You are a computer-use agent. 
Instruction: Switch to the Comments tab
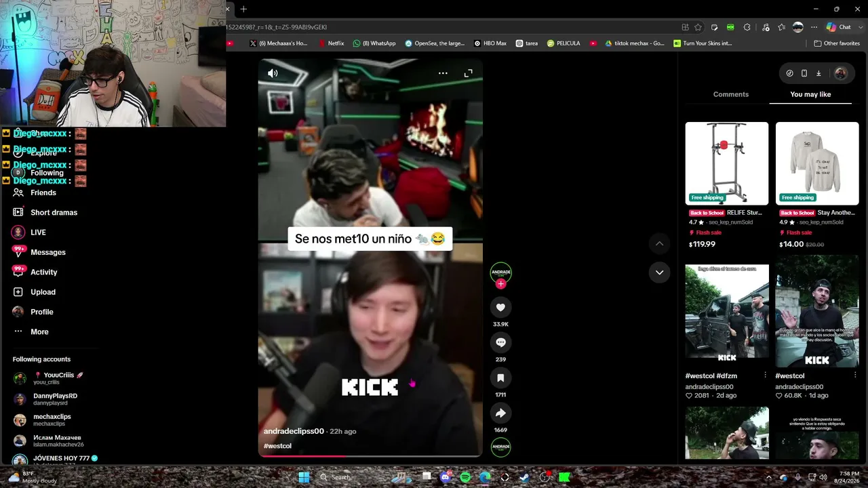[x=730, y=94]
